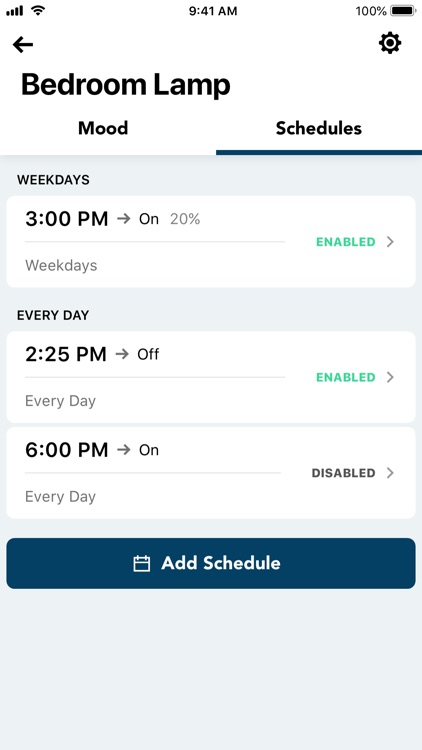Viewport: 422px width, 750px height.
Task: Tap the arrow icon next to 6:00 PM
Action: tap(123, 450)
